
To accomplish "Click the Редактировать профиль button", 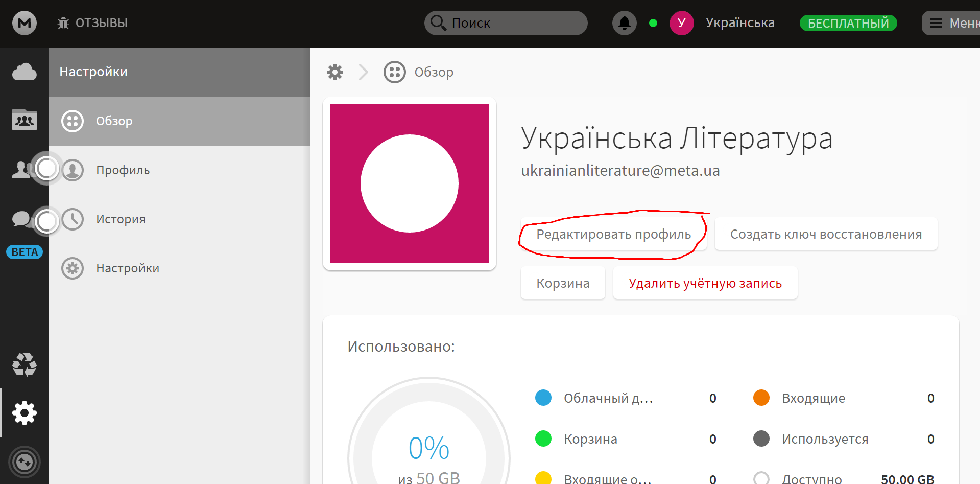I will tap(613, 234).
